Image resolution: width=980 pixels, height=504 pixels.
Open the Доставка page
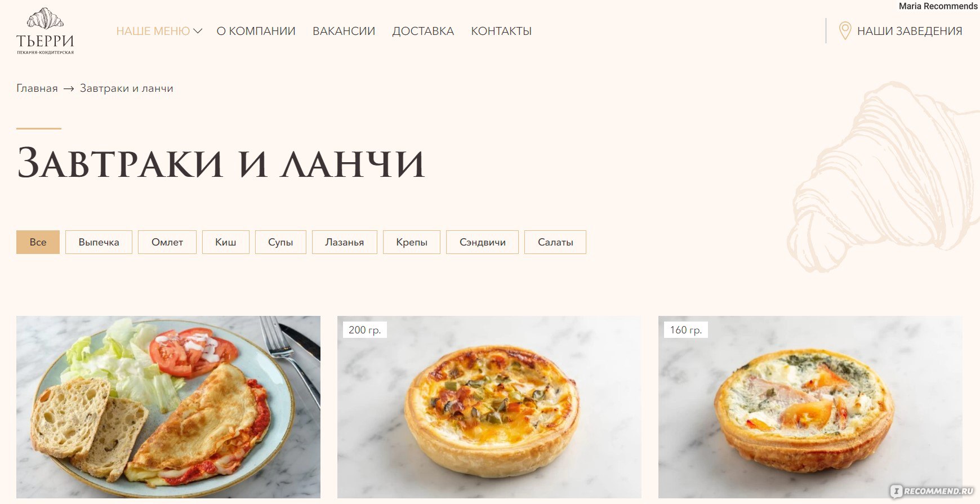point(423,31)
